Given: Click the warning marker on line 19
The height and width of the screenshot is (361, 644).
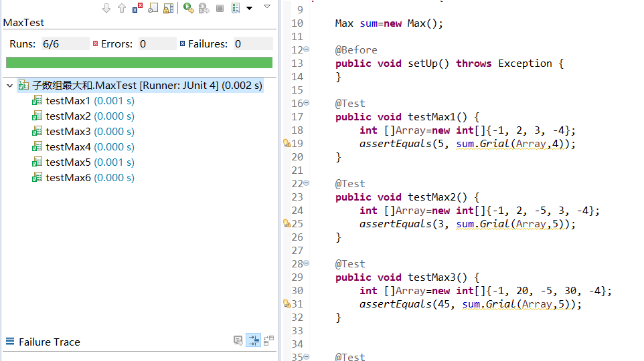Looking at the screenshot, I should point(287,143).
